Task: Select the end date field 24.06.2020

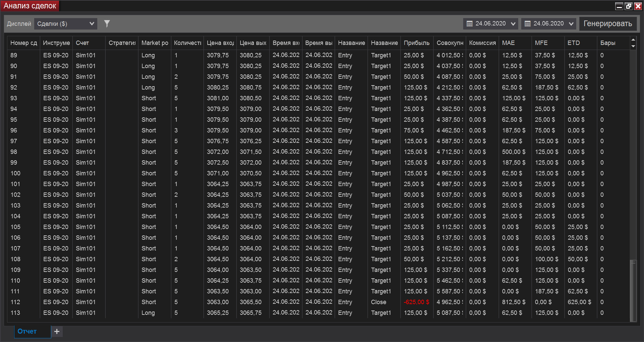Action: 548,24
